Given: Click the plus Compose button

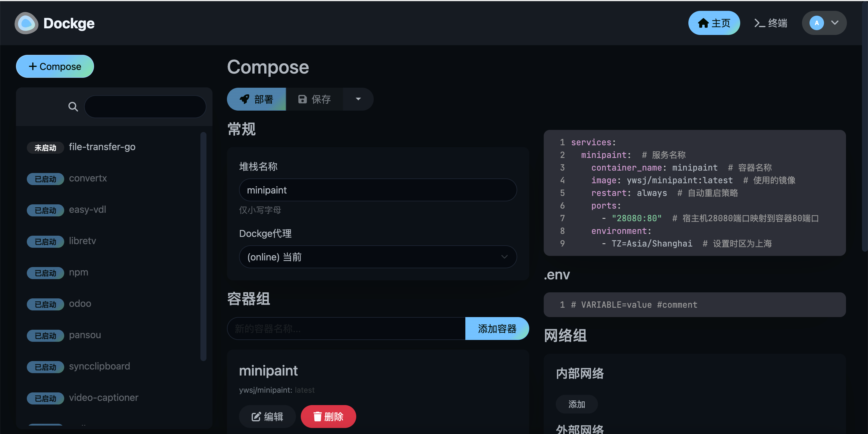Looking at the screenshot, I should [x=55, y=66].
